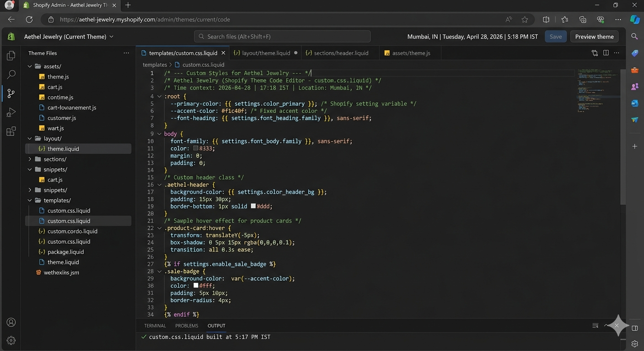Open browser Collections
Viewport: 644px width, 351px height.
[583, 20]
